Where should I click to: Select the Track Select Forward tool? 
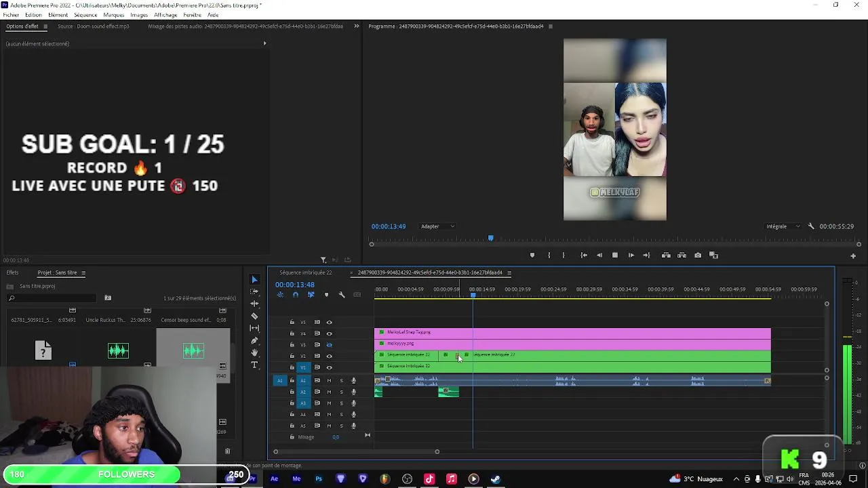coord(254,291)
